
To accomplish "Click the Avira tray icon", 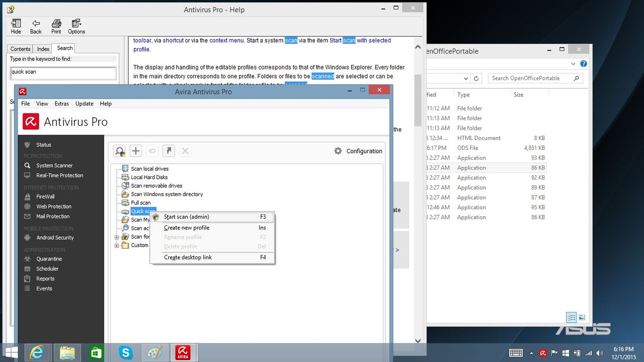I will (543, 353).
